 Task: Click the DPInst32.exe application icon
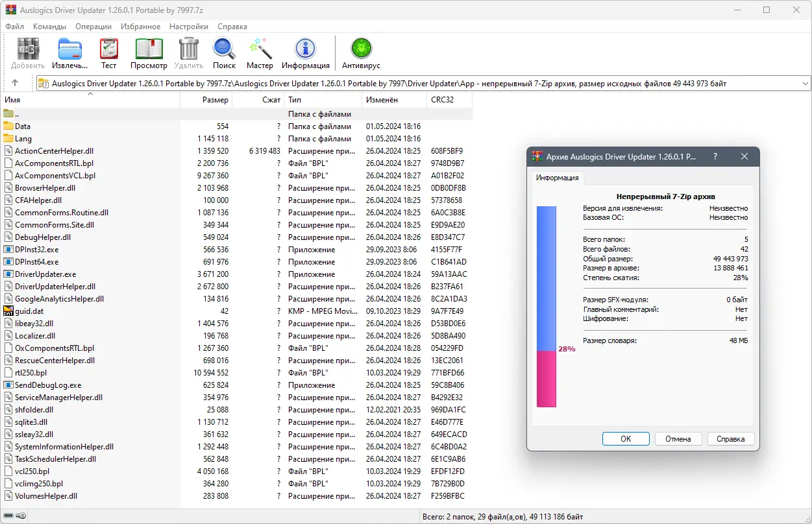point(8,250)
